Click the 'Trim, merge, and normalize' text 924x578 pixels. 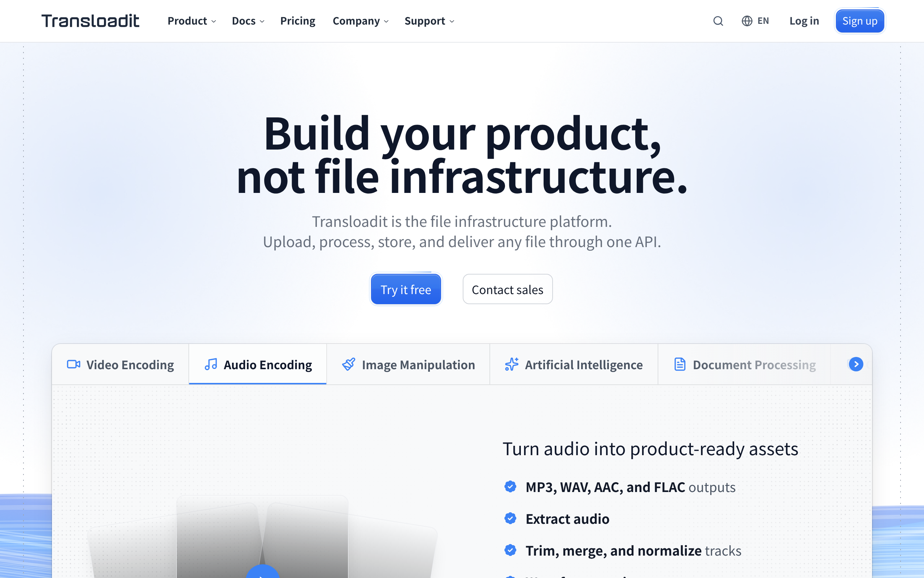click(x=614, y=551)
